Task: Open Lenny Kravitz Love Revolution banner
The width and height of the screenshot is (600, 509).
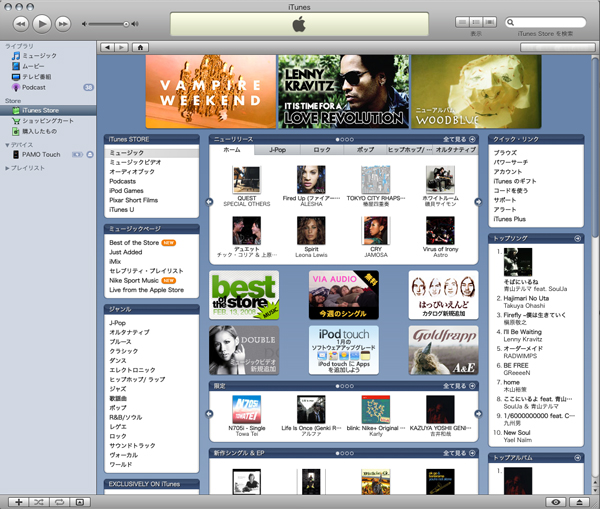Action: pyautogui.click(x=343, y=91)
